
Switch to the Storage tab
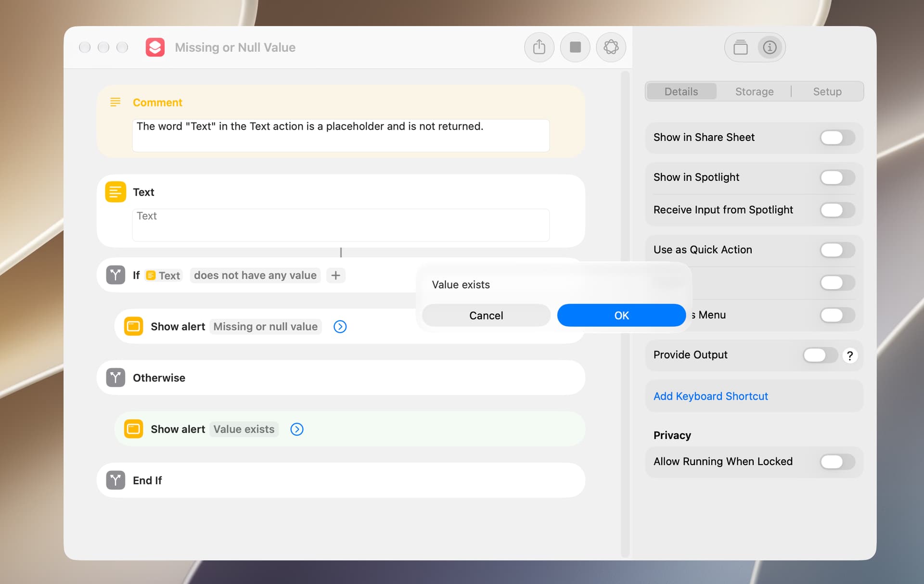click(x=754, y=91)
